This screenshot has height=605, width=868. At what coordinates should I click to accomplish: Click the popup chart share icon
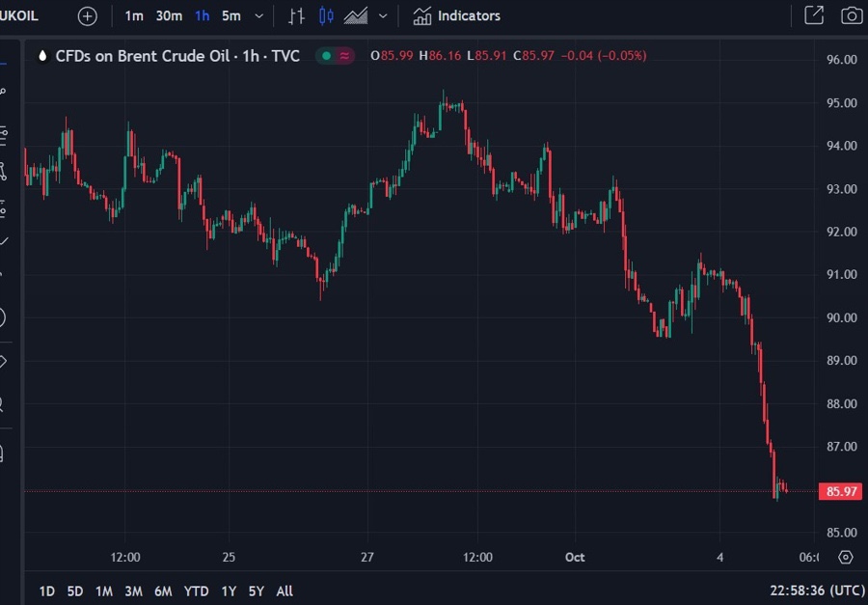click(x=814, y=15)
